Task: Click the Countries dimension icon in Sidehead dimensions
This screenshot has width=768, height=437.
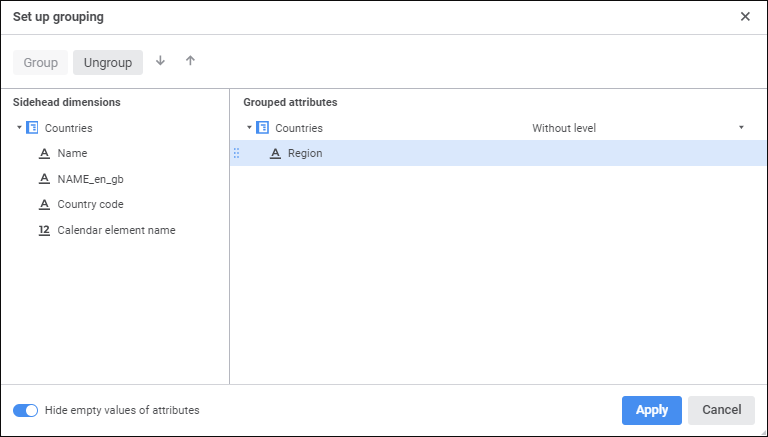Action: click(32, 128)
